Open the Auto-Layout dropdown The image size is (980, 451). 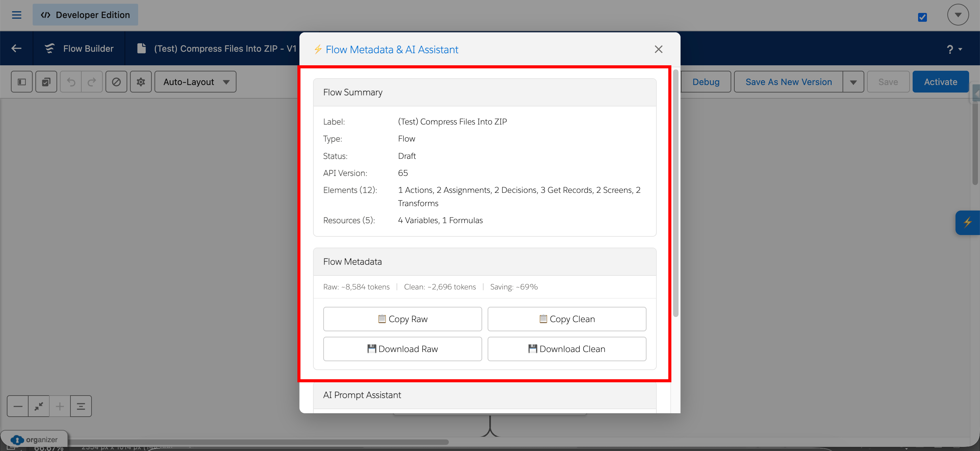point(195,81)
